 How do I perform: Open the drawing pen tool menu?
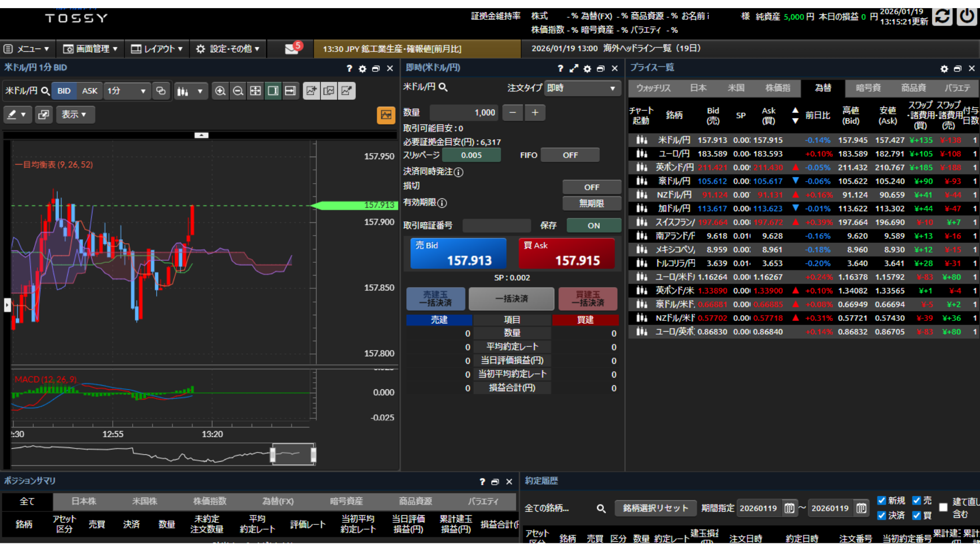click(17, 115)
